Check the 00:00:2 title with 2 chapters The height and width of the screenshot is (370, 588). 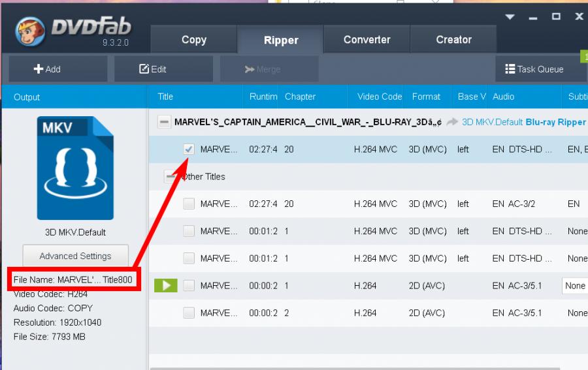point(189,313)
